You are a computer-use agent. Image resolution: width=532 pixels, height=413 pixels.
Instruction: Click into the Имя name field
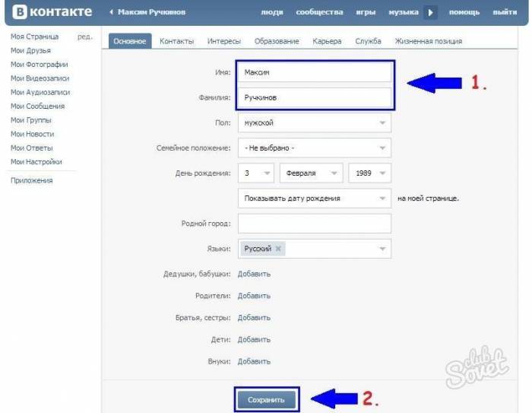click(x=314, y=72)
